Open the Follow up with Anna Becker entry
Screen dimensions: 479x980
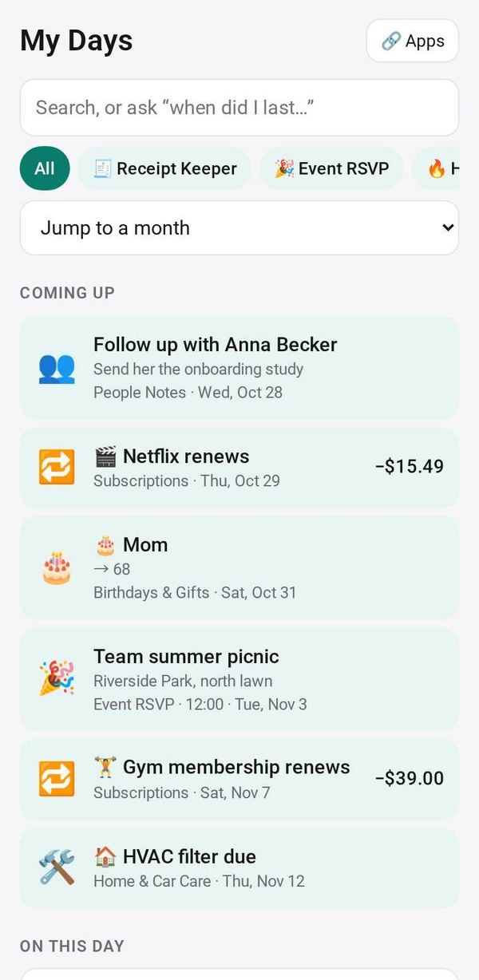point(239,368)
